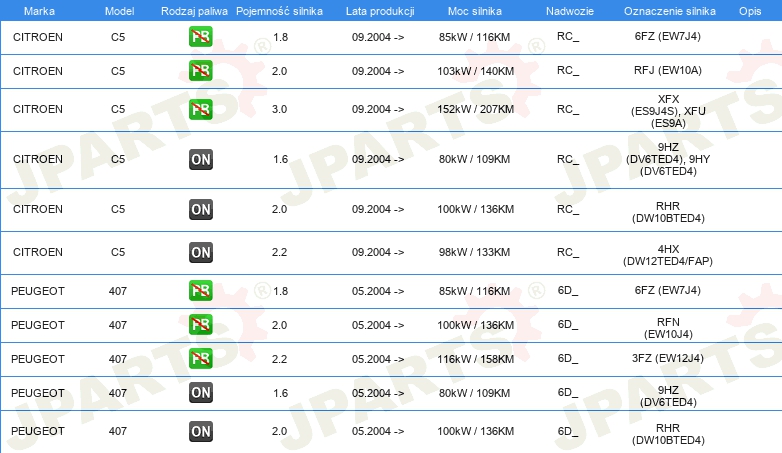782x453 pixels.
Task: Click the ON diesel icon for the Peugeot 407 1.6 row
Action: coord(200,393)
